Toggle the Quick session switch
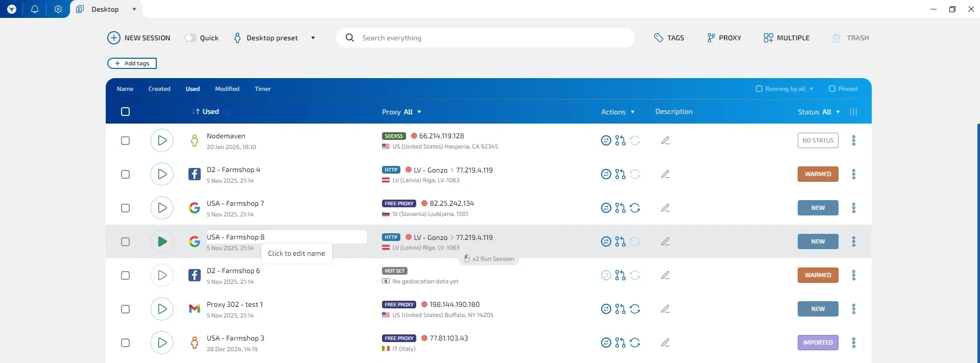980x363 pixels. 190,38
